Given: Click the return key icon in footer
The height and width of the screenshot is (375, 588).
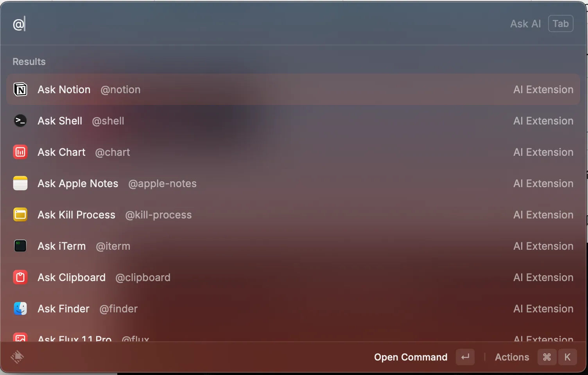Looking at the screenshot, I should pyautogui.click(x=465, y=357).
